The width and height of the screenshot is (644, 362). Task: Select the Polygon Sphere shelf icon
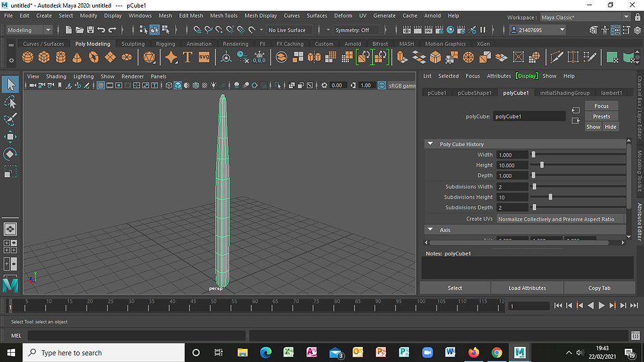(x=28, y=57)
